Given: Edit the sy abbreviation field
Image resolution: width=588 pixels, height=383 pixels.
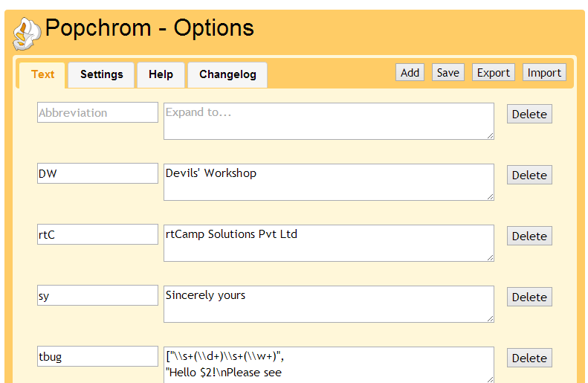Looking at the screenshot, I should point(97,295).
